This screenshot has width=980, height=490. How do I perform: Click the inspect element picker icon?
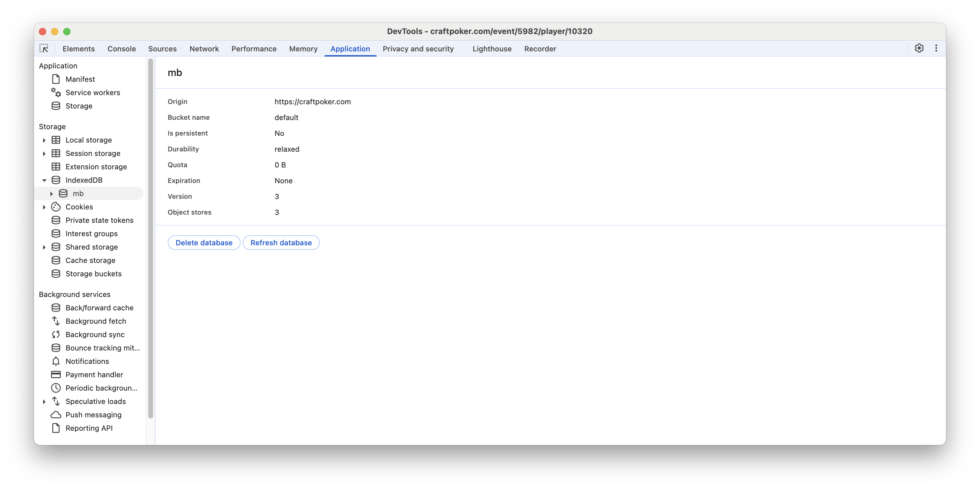(44, 48)
